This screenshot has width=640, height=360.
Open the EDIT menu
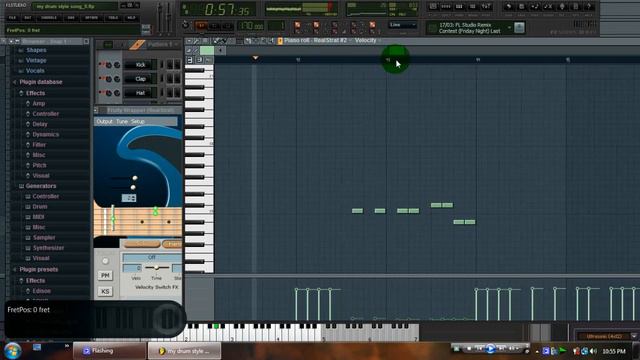click(x=28, y=18)
